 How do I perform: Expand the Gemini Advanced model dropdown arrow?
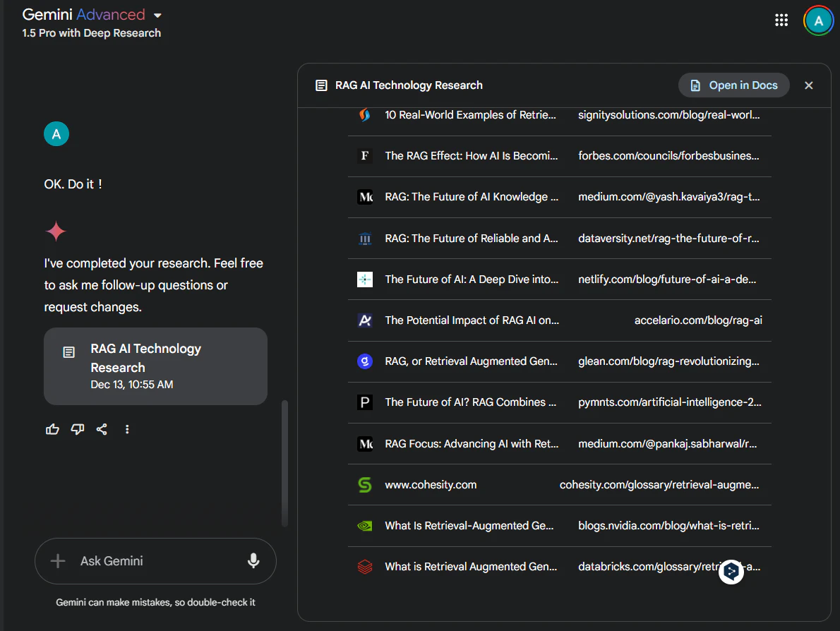(157, 15)
